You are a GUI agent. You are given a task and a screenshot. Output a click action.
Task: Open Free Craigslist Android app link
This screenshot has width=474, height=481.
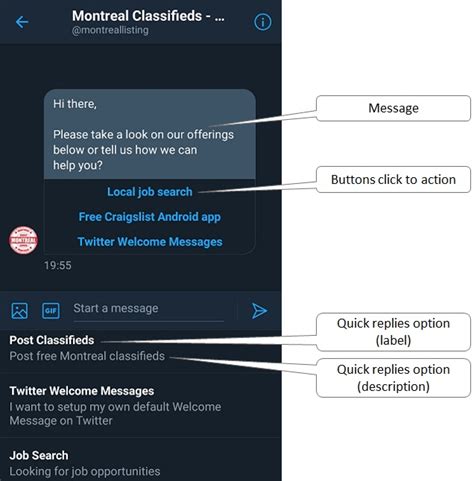point(150,217)
